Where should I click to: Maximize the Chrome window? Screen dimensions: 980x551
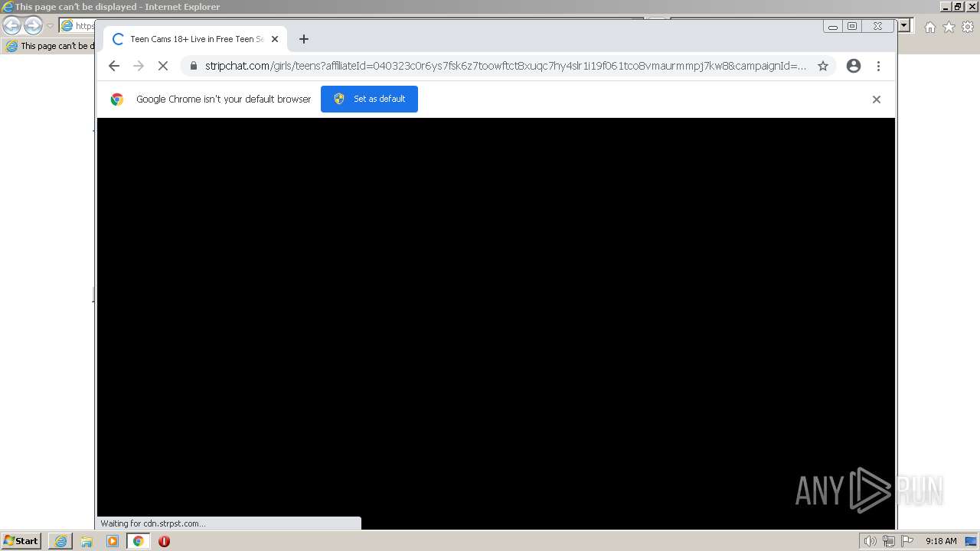pyautogui.click(x=852, y=26)
